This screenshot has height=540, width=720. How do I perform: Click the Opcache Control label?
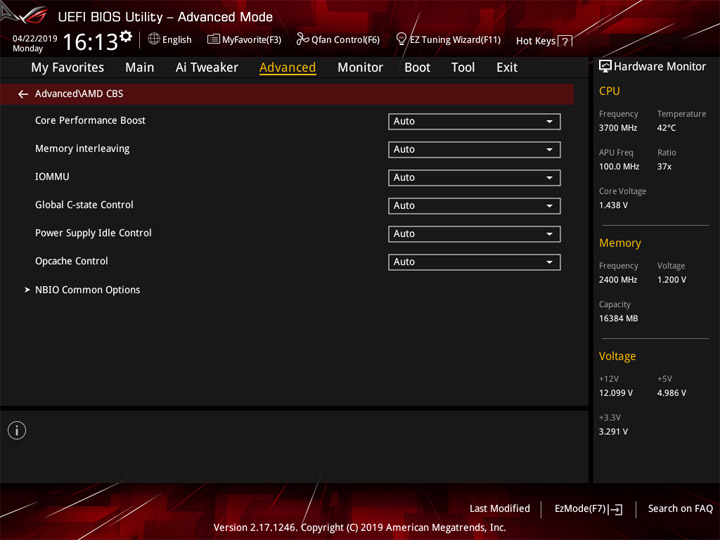[72, 261]
